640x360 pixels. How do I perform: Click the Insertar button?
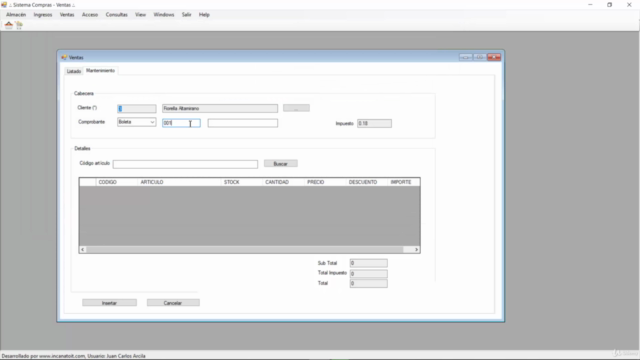(109, 303)
